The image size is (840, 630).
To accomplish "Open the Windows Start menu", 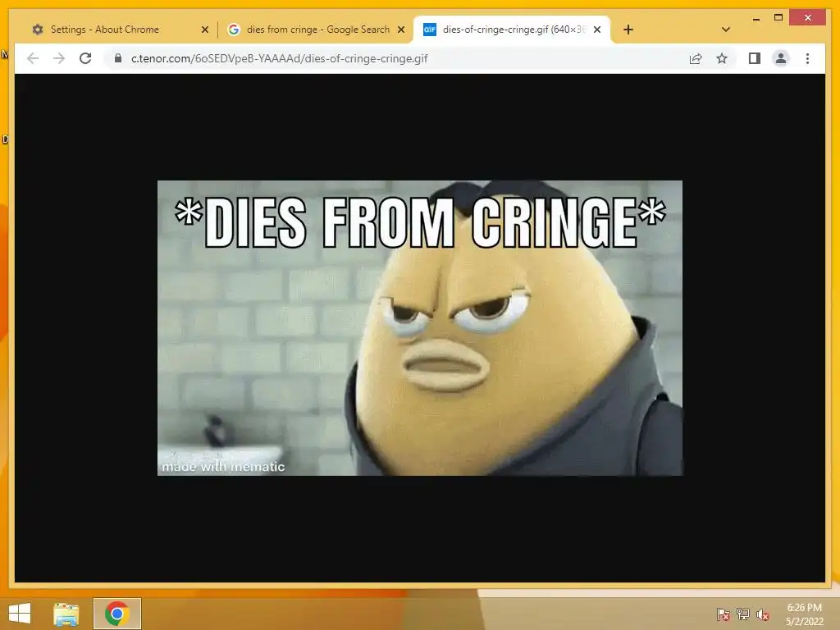I will click(x=20, y=614).
